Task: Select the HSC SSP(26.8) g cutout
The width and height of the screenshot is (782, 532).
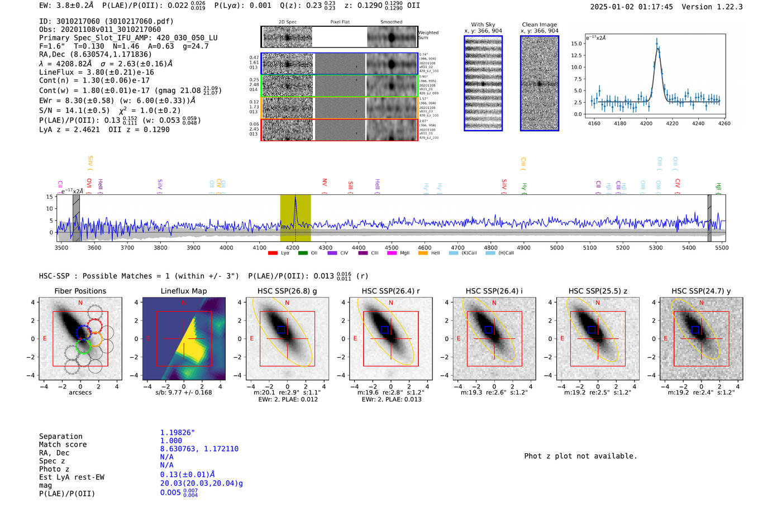Action: (x=287, y=339)
